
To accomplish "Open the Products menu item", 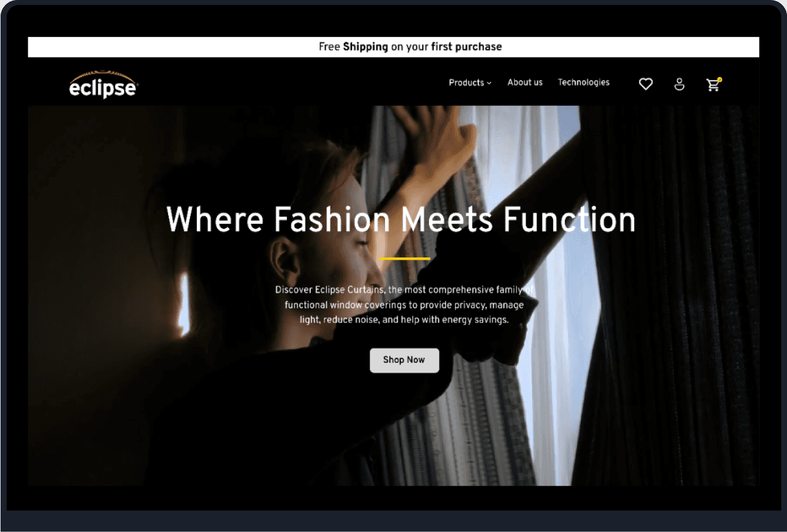I will (470, 82).
